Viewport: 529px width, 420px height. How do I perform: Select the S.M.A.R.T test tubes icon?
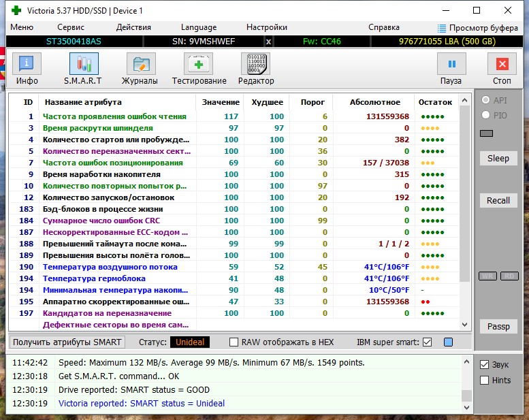point(84,63)
